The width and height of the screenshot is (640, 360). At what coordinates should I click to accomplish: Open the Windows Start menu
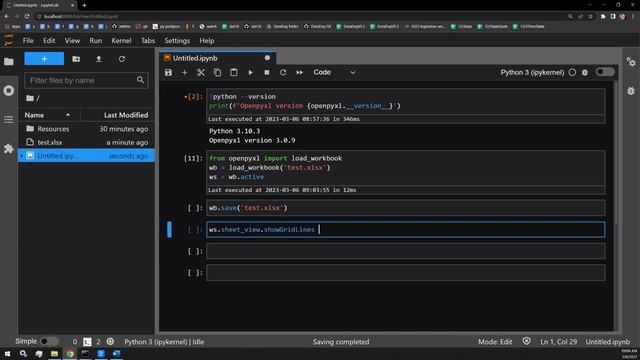coord(7,353)
